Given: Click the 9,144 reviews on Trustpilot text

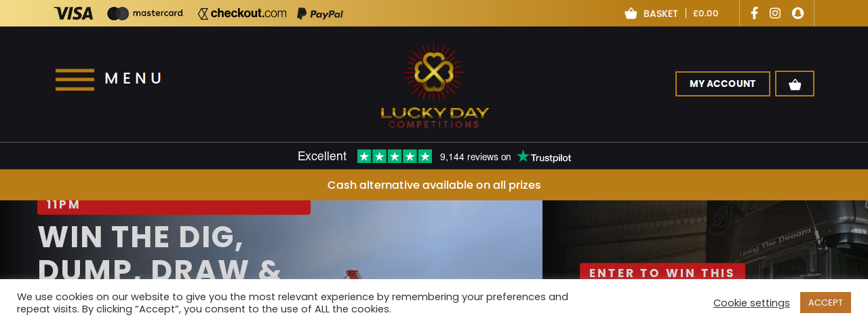Looking at the screenshot, I should pyautogui.click(x=475, y=157).
